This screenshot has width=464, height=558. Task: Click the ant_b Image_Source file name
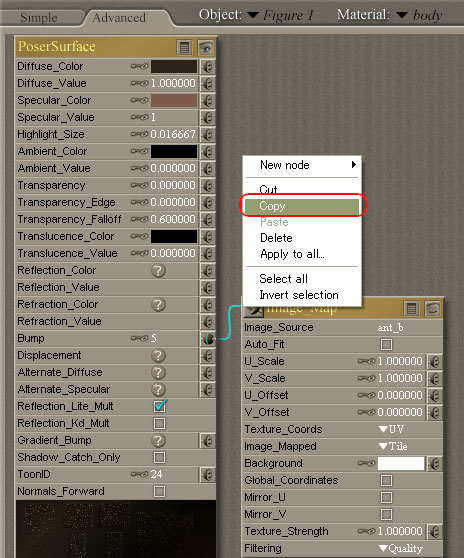390,327
